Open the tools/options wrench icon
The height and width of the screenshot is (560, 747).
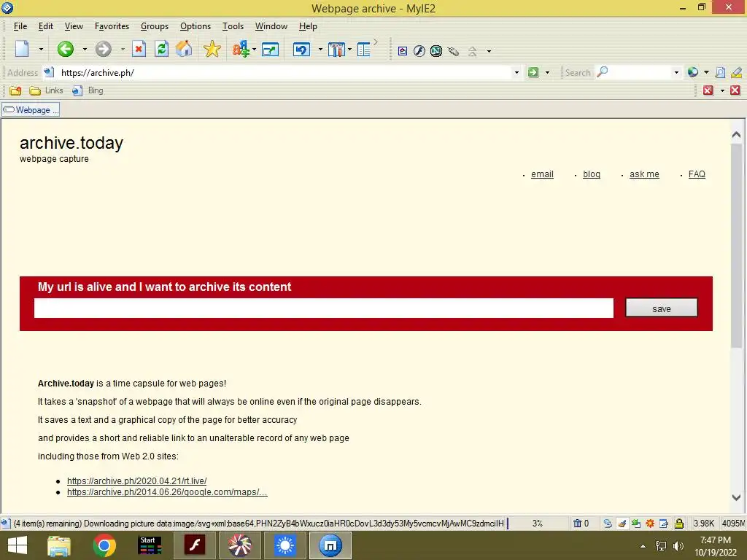tap(336, 50)
